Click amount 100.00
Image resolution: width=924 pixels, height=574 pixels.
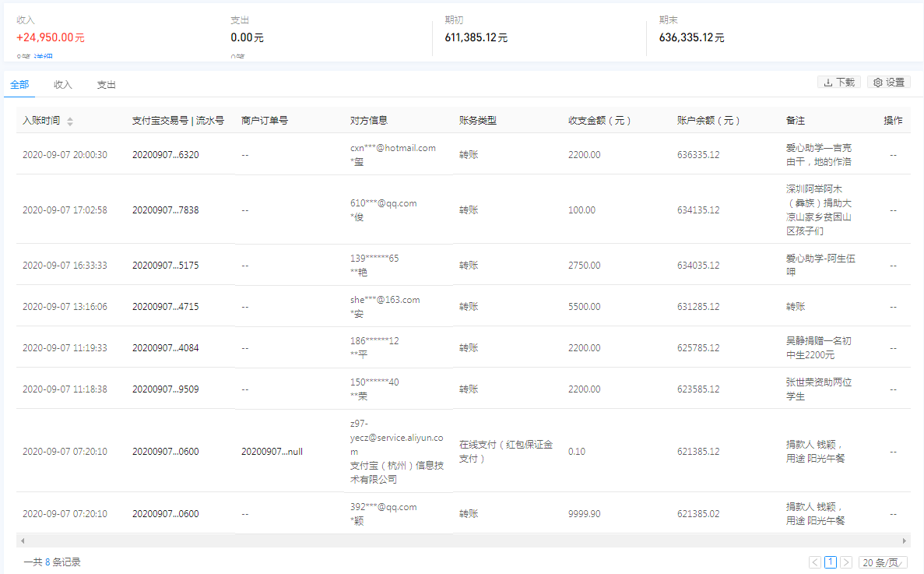click(x=582, y=210)
